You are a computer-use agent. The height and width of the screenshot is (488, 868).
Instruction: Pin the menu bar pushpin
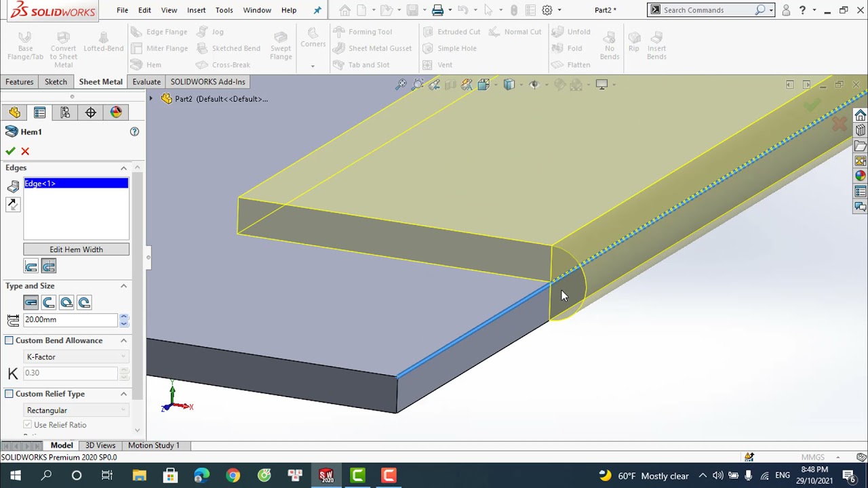coord(317,10)
